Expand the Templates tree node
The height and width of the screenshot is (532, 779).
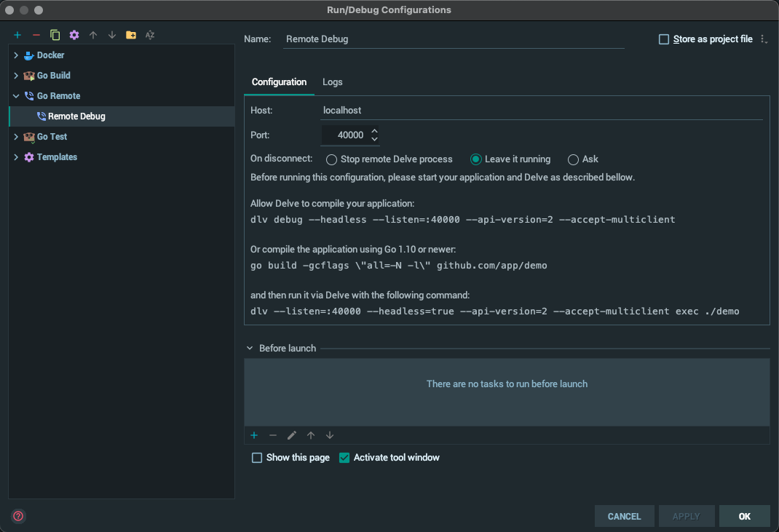pyautogui.click(x=16, y=157)
